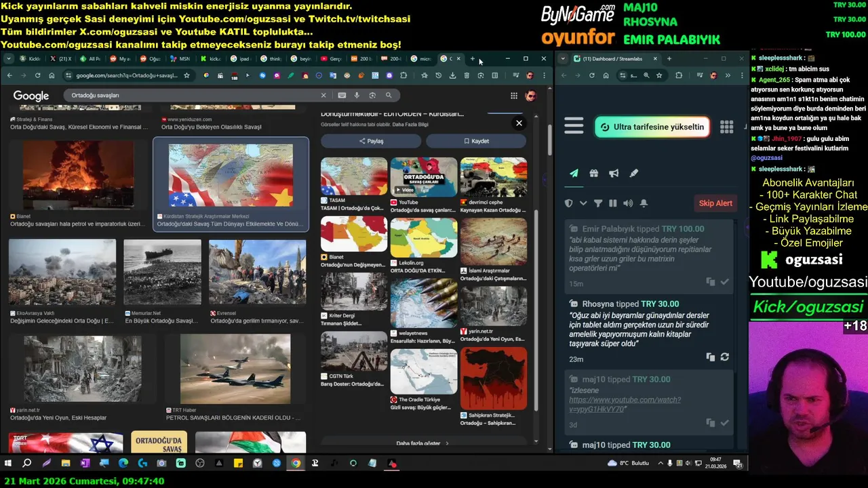868x488 pixels.
Task: Open Windows Start menu
Action: click(x=8, y=464)
